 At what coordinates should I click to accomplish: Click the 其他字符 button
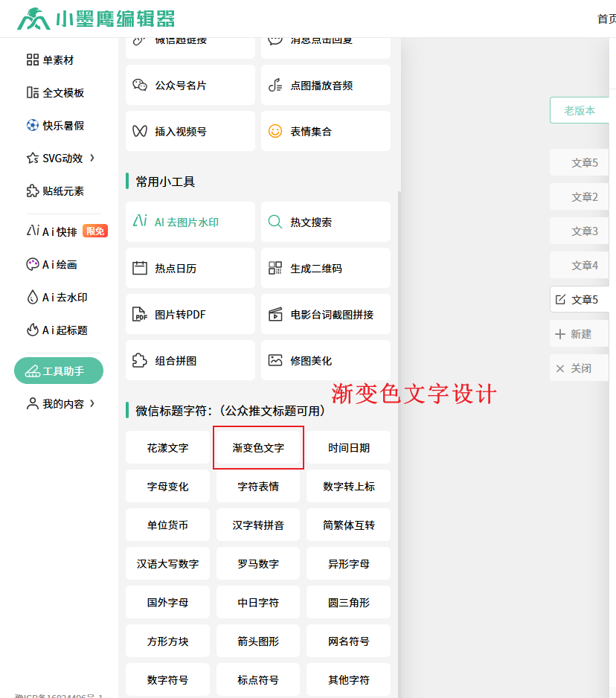(x=348, y=679)
